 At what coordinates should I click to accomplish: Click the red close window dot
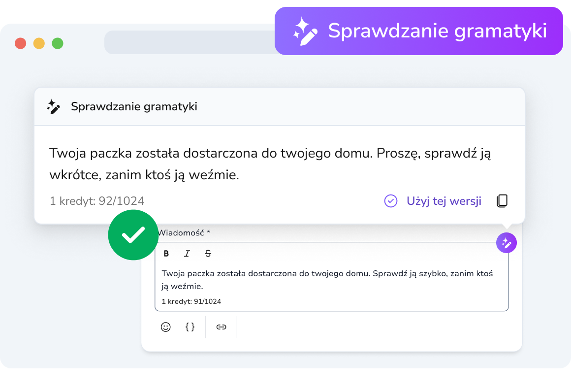(20, 43)
